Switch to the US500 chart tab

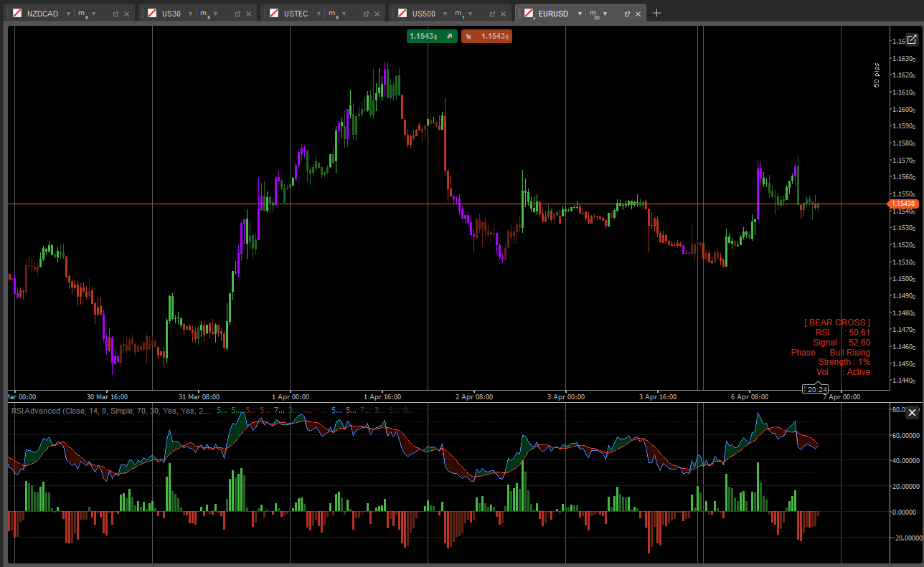423,14
